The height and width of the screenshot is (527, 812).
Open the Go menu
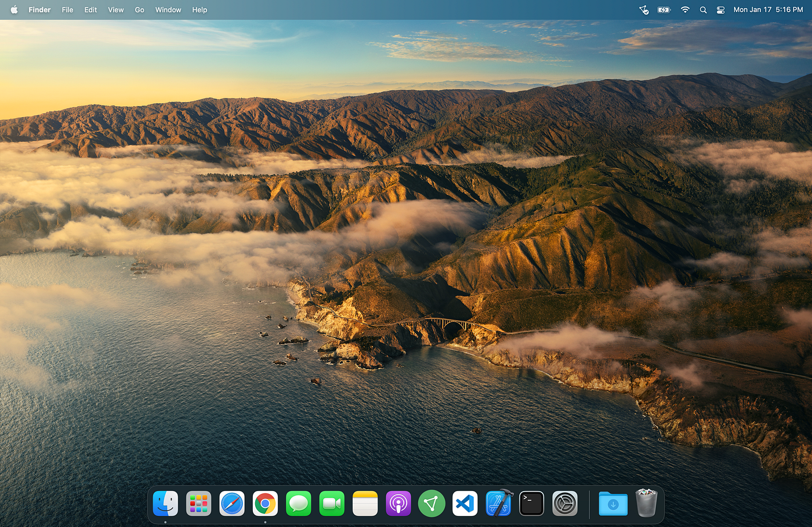pos(139,10)
